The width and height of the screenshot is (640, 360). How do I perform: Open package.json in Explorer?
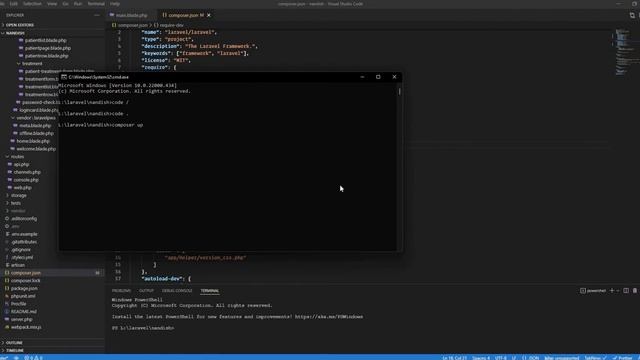coord(24,289)
